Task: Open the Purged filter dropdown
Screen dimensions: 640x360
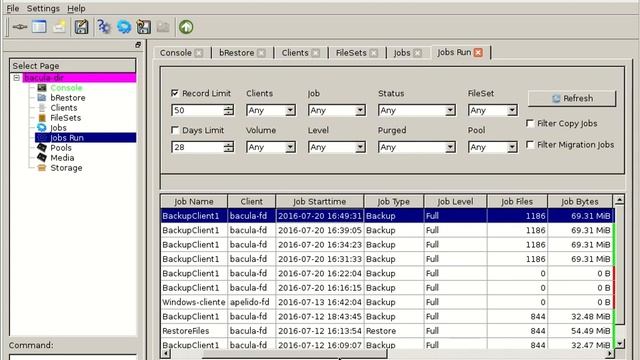Action: click(x=417, y=147)
